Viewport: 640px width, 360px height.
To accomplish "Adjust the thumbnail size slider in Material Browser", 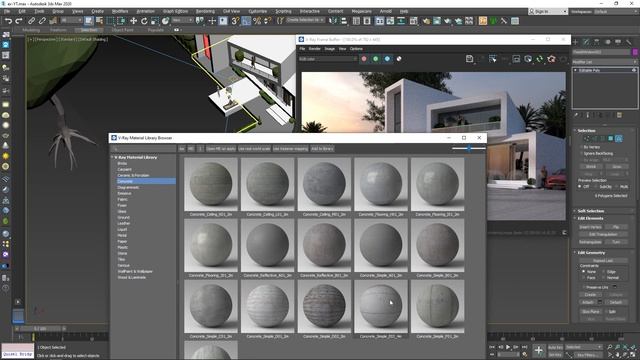I will pyautogui.click(x=469, y=149).
